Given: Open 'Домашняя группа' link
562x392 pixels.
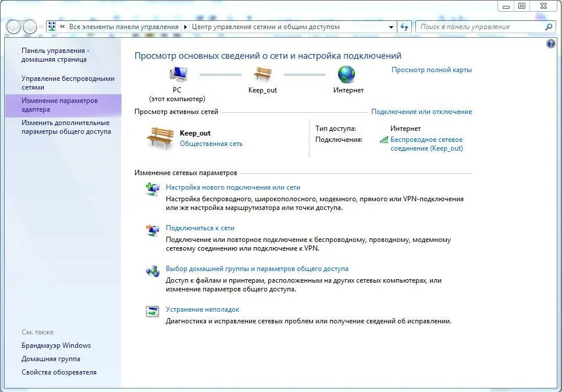Looking at the screenshot, I should tap(51, 359).
